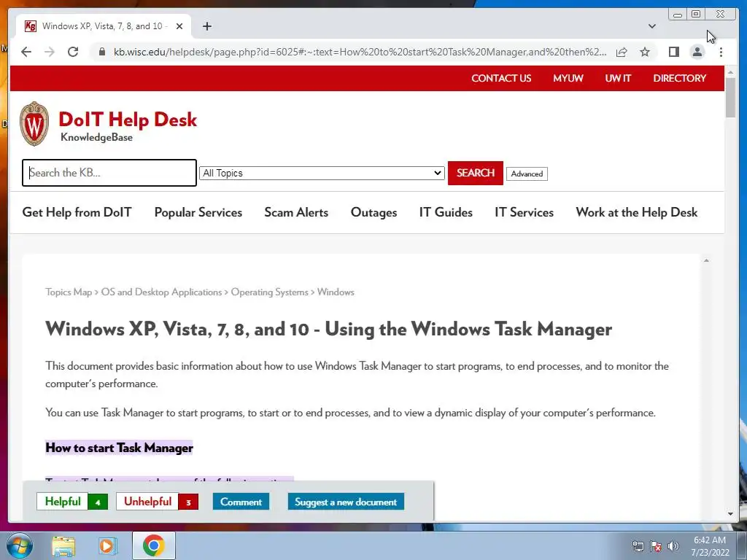Click the article's small up arrow
The height and width of the screenshot is (560, 747).
tap(706, 260)
